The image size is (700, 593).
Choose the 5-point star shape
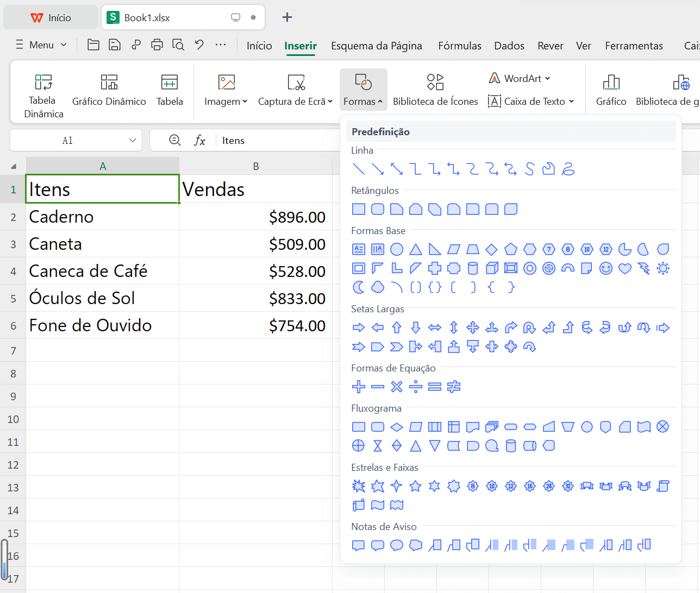point(415,486)
